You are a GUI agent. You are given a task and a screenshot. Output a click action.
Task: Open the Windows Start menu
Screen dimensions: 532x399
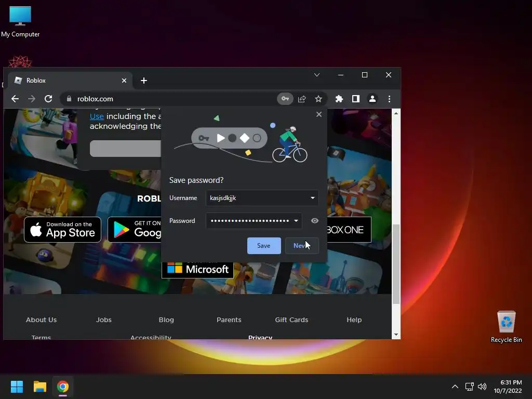pos(17,387)
